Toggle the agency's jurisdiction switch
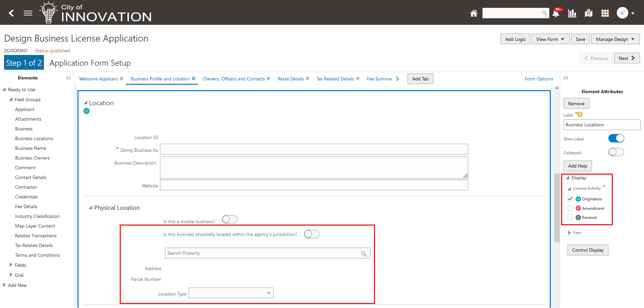This screenshot has height=308, width=644. pos(312,234)
